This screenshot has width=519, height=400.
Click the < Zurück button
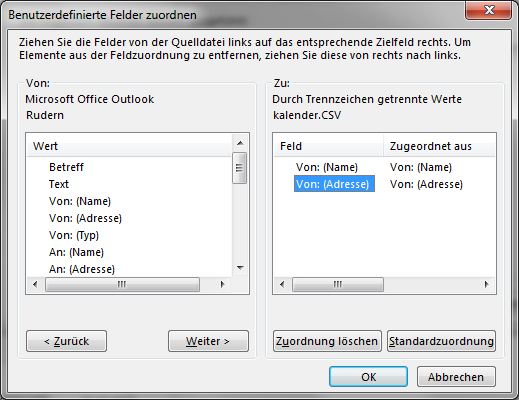(66, 341)
